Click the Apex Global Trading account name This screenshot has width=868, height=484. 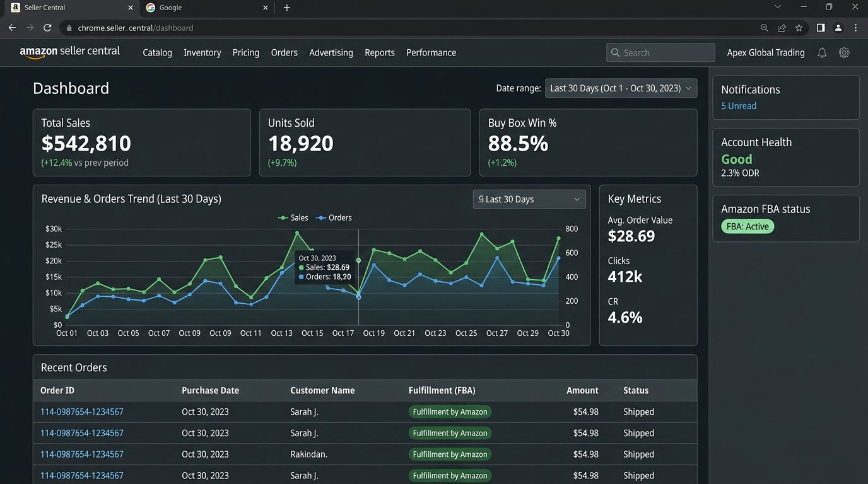(766, 53)
